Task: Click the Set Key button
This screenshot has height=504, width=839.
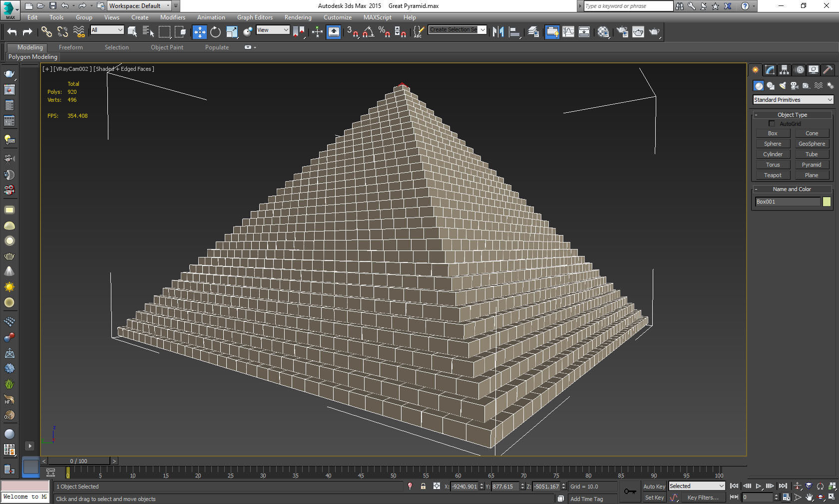Action: [x=654, y=498]
